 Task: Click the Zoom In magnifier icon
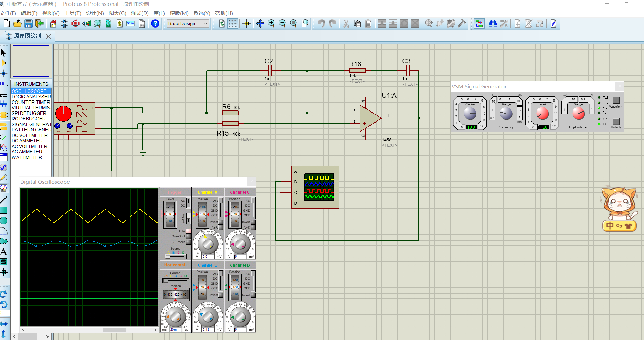271,23
